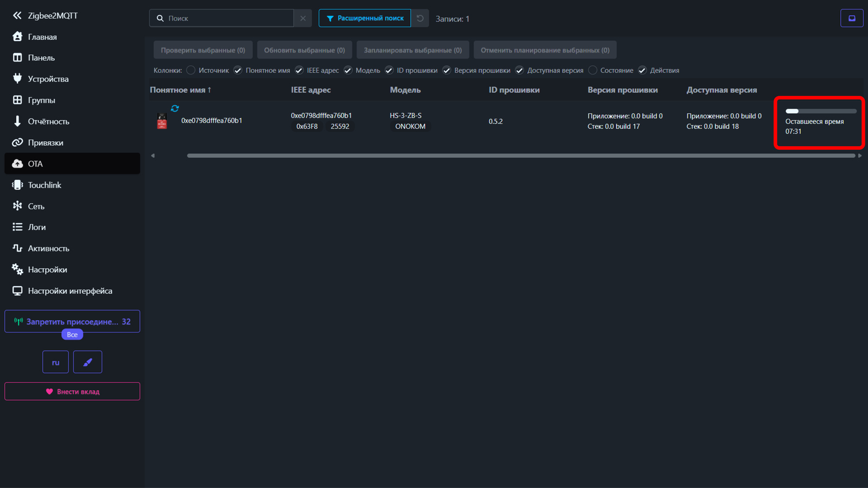The height and width of the screenshot is (488, 868).
Task: Enable the Источник column checkbox
Action: point(191,71)
